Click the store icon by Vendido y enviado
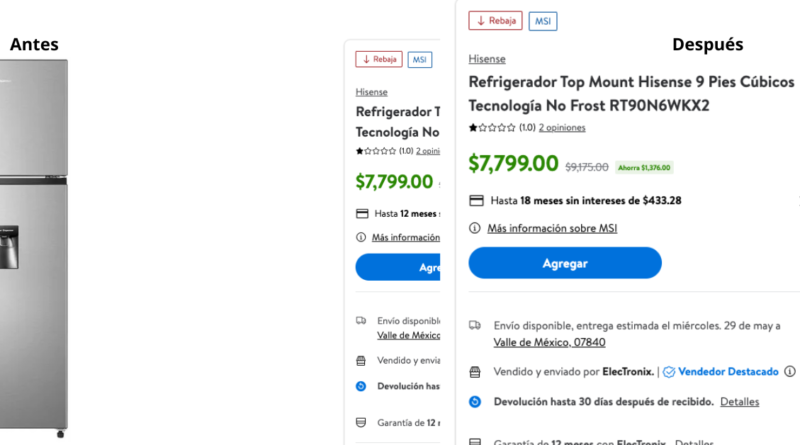 (475, 372)
